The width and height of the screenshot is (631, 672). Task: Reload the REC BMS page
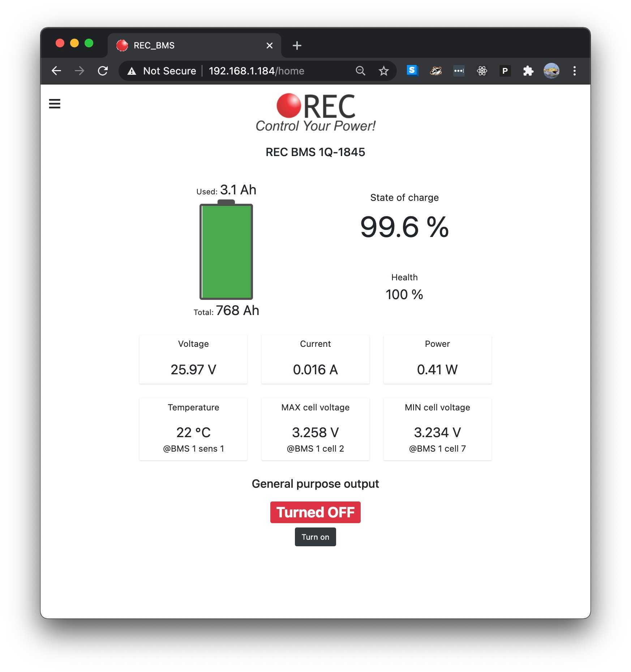pyautogui.click(x=103, y=71)
